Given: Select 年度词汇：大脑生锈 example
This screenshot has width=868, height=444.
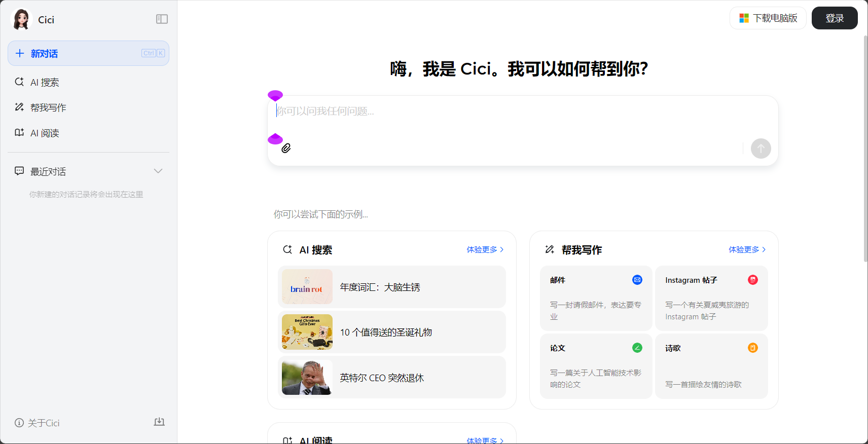Looking at the screenshot, I should click(x=392, y=287).
